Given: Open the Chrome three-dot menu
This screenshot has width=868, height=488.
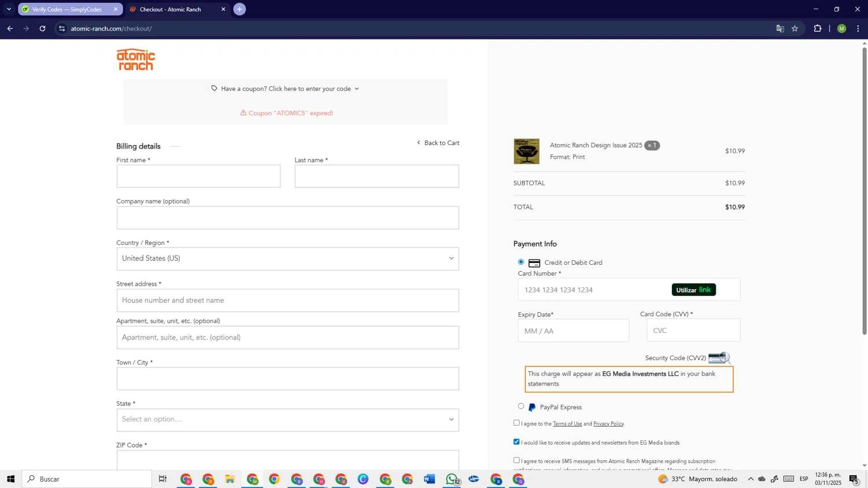Looking at the screenshot, I should click(858, 28).
